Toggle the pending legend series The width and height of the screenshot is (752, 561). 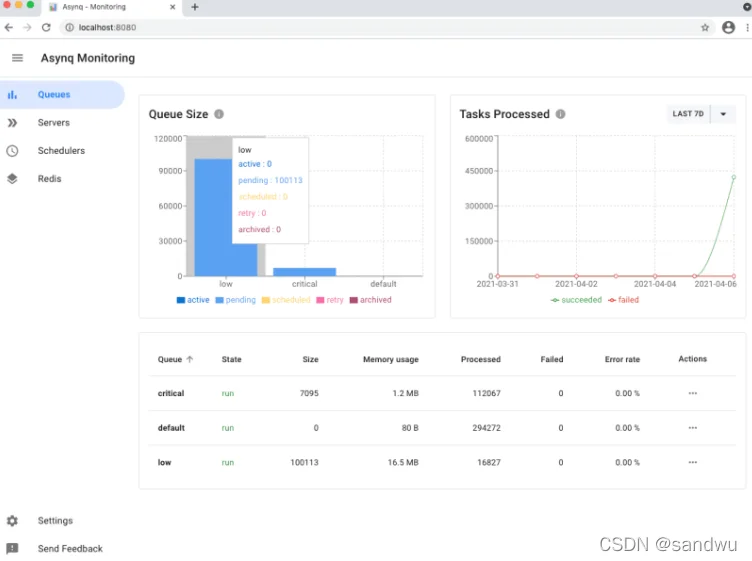[235, 300]
